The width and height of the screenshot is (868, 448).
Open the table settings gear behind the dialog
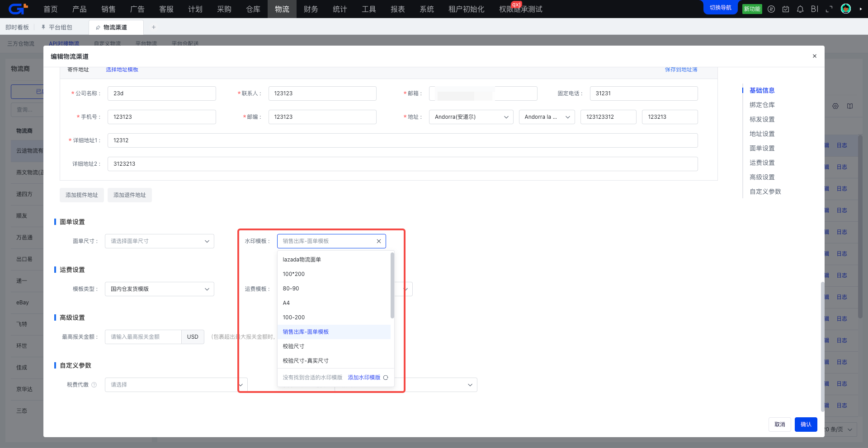[x=835, y=106]
